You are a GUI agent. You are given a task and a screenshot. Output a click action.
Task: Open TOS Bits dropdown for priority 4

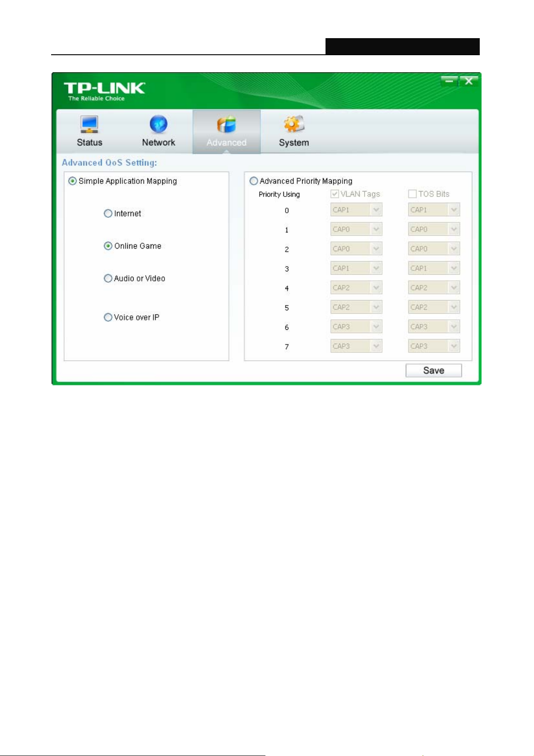pos(434,288)
